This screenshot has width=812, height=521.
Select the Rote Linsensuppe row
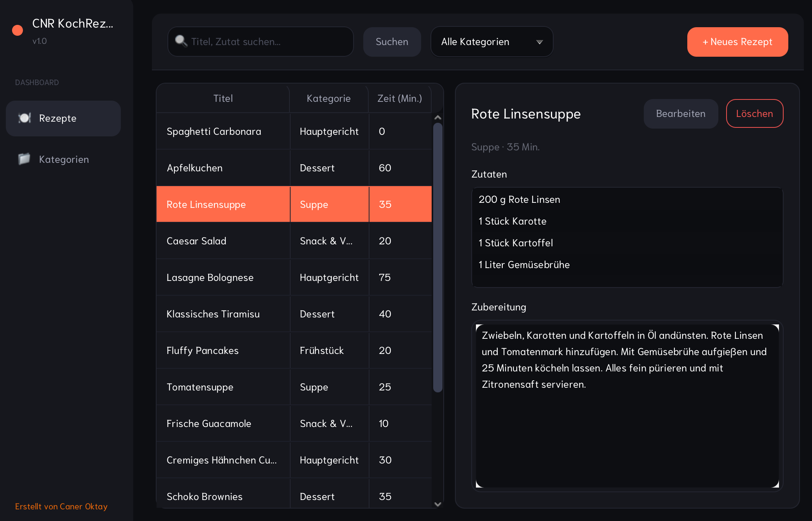pyautogui.click(x=294, y=204)
